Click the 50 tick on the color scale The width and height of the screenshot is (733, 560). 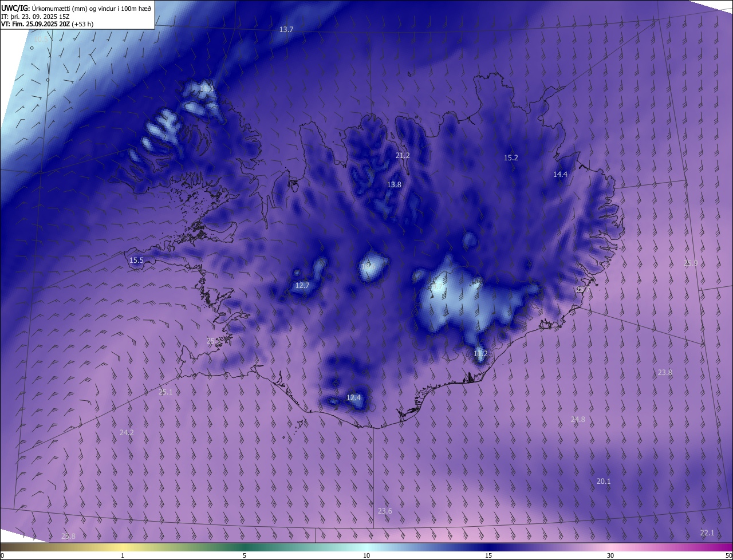[728, 555]
